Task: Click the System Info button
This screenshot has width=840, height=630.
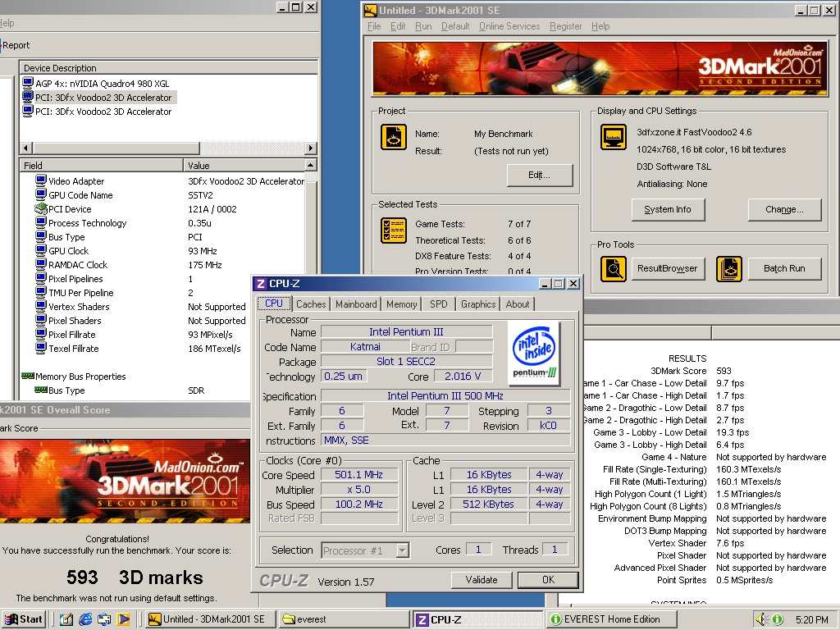Action: tap(668, 209)
